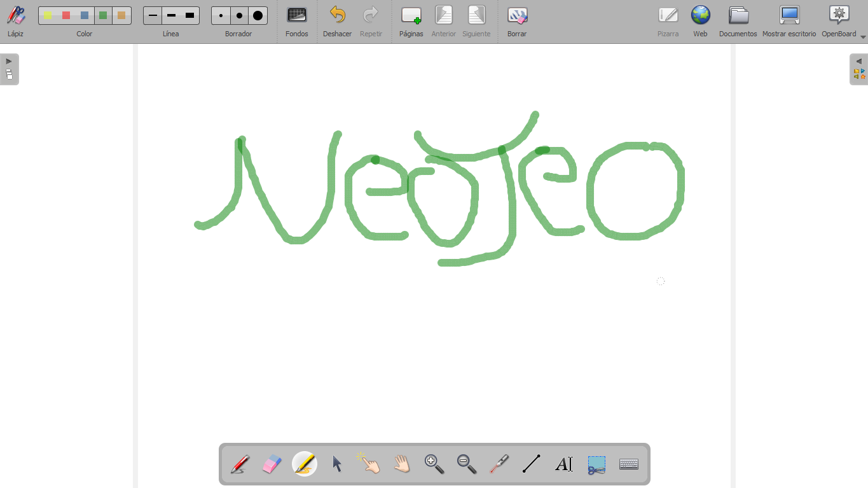Viewport: 868px width, 488px height.
Task: Choose the thick line width
Action: click(189, 15)
